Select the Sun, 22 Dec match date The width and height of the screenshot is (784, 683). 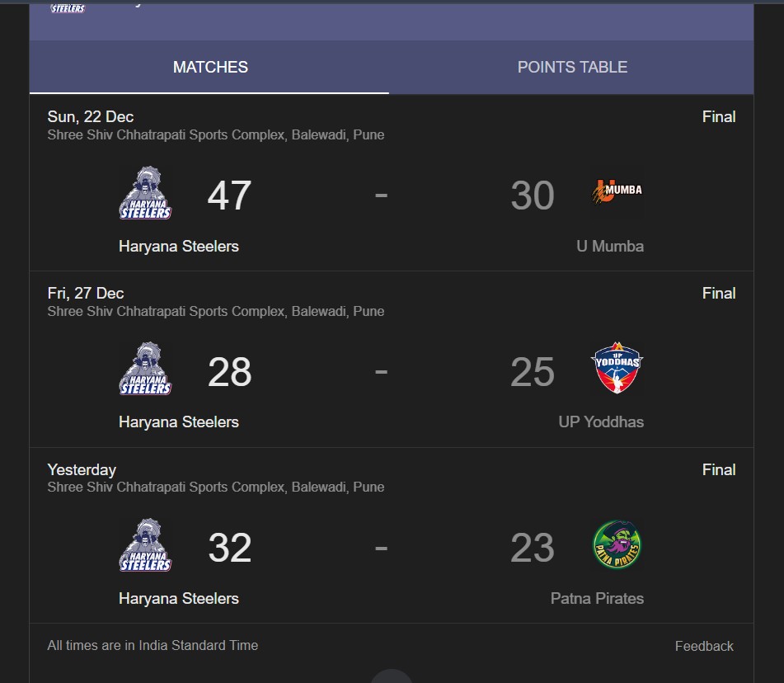91,117
